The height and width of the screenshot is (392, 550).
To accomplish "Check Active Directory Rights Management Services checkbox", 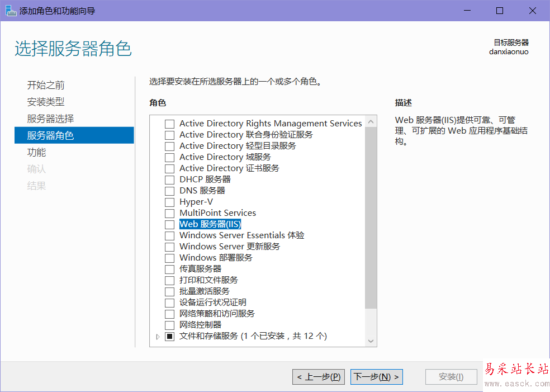I will (x=170, y=124).
